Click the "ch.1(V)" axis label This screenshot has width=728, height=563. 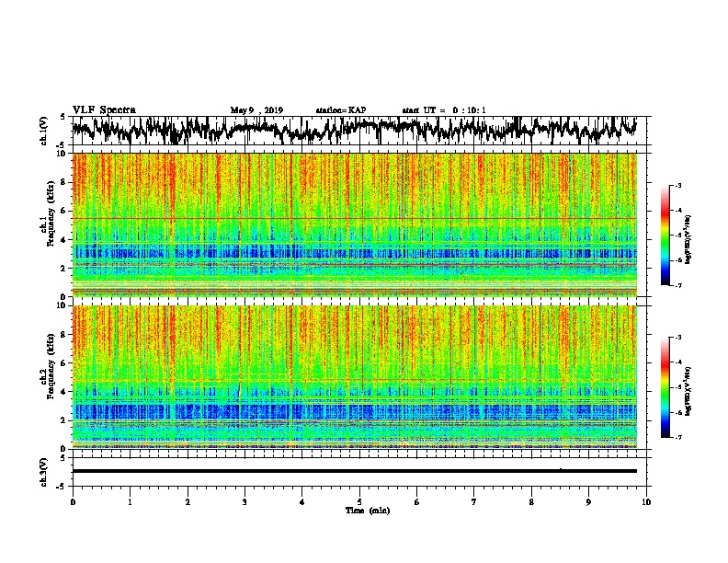point(44,131)
